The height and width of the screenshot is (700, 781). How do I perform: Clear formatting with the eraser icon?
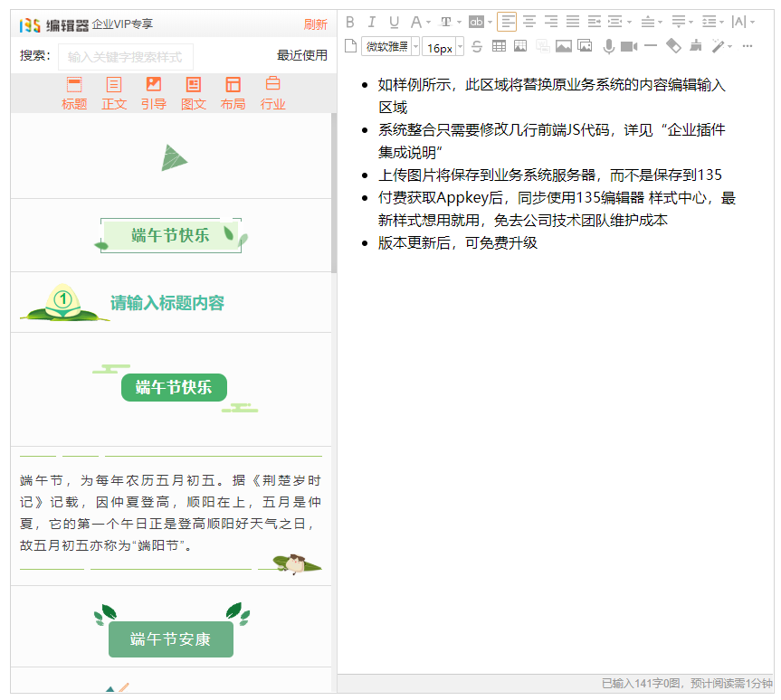click(x=673, y=46)
